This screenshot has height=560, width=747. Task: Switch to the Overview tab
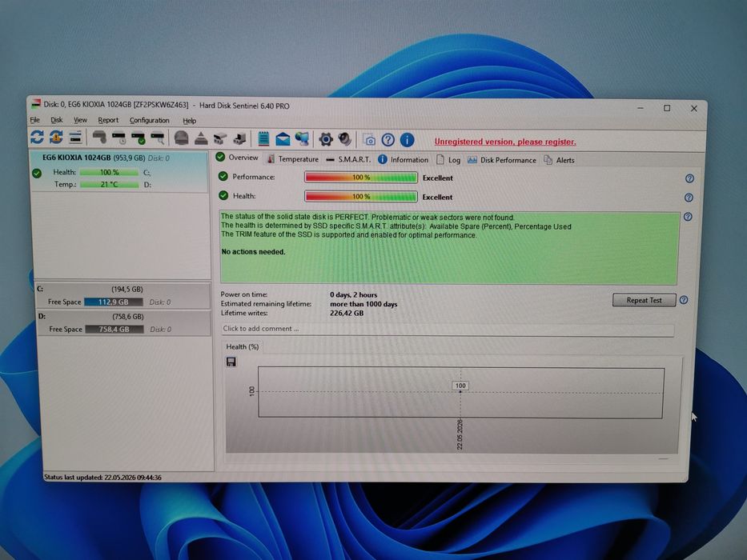click(x=237, y=158)
